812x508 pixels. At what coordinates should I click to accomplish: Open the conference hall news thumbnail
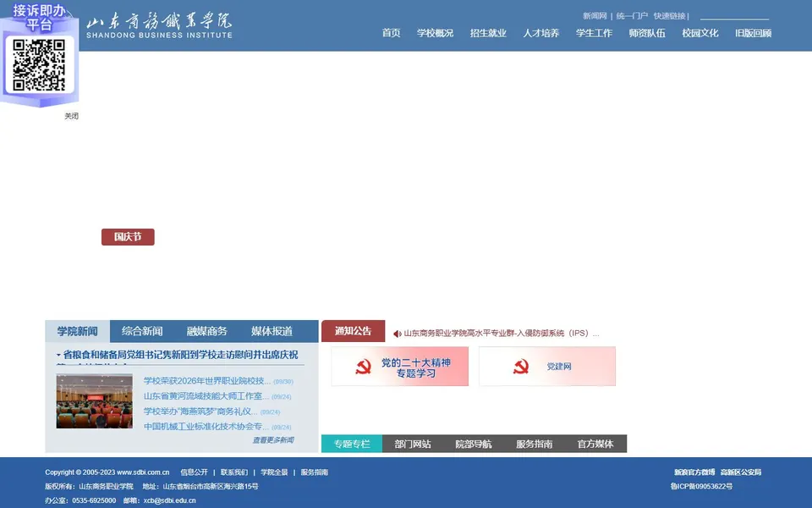[94, 401]
